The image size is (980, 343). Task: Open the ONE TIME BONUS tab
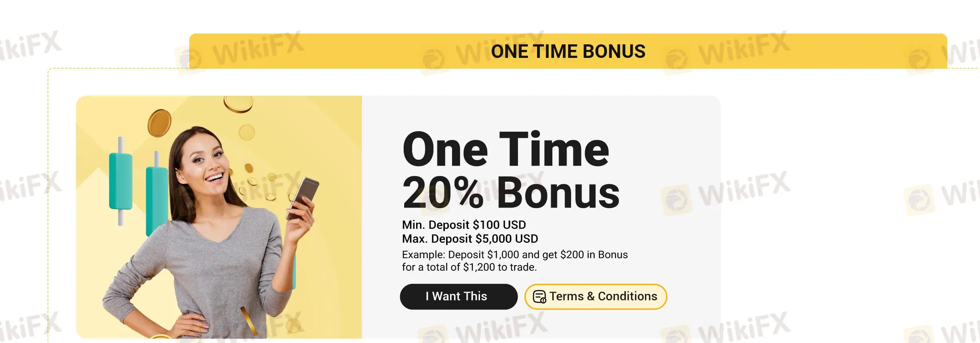(x=568, y=52)
